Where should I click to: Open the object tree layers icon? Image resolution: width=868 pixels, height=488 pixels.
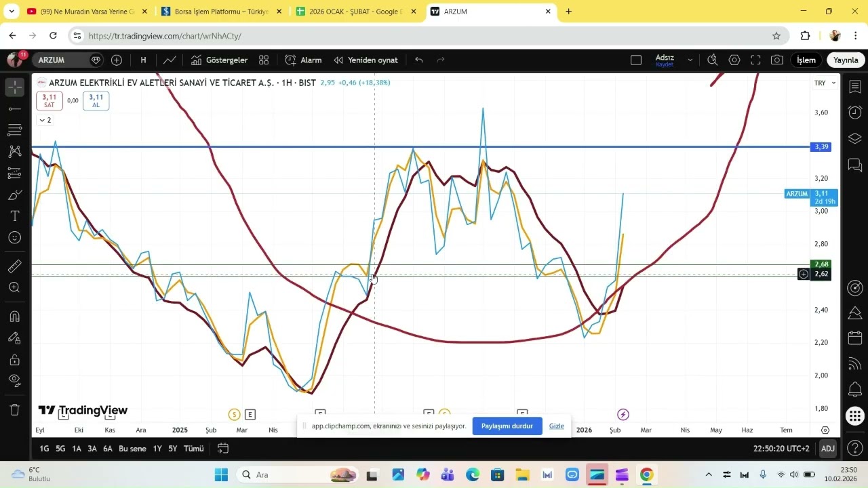tap(855, 138)
